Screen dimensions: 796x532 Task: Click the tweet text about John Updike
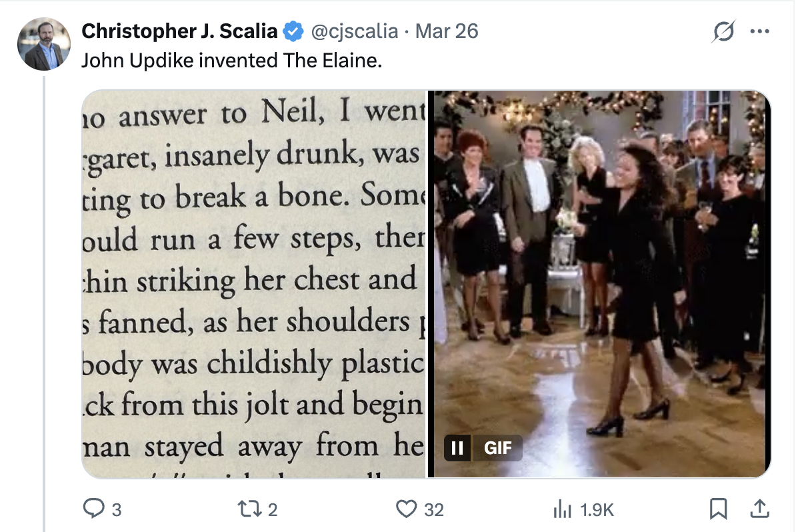coord(231,60)
